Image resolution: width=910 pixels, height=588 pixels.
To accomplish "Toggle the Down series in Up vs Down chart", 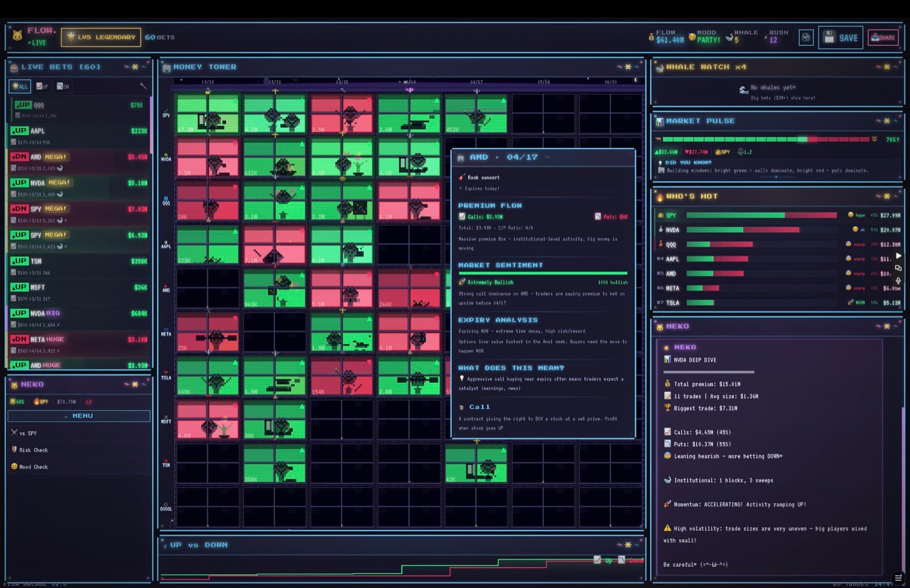I will click(x=630, y=560).
